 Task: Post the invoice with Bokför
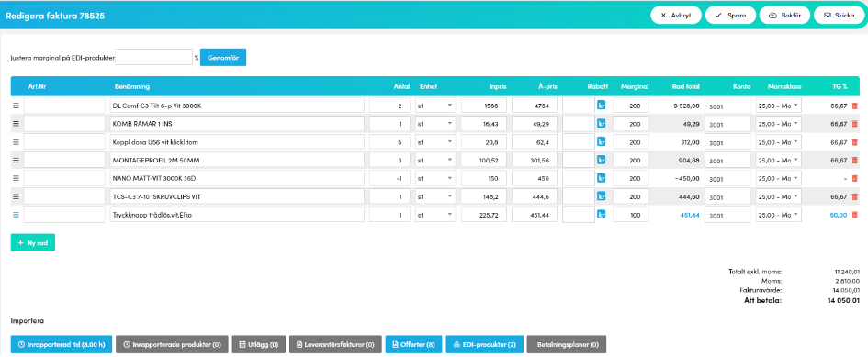(784, 16)
